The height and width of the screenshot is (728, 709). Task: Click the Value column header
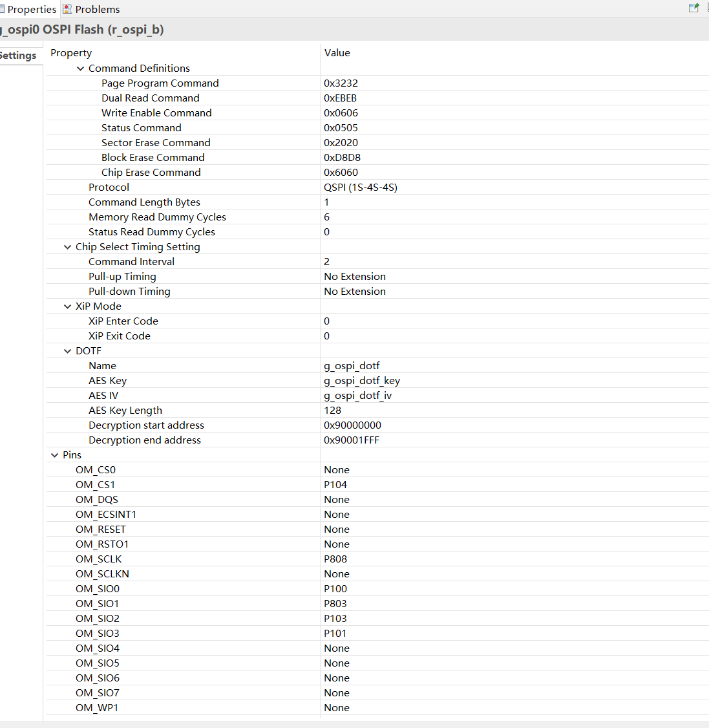coord(337,53)
